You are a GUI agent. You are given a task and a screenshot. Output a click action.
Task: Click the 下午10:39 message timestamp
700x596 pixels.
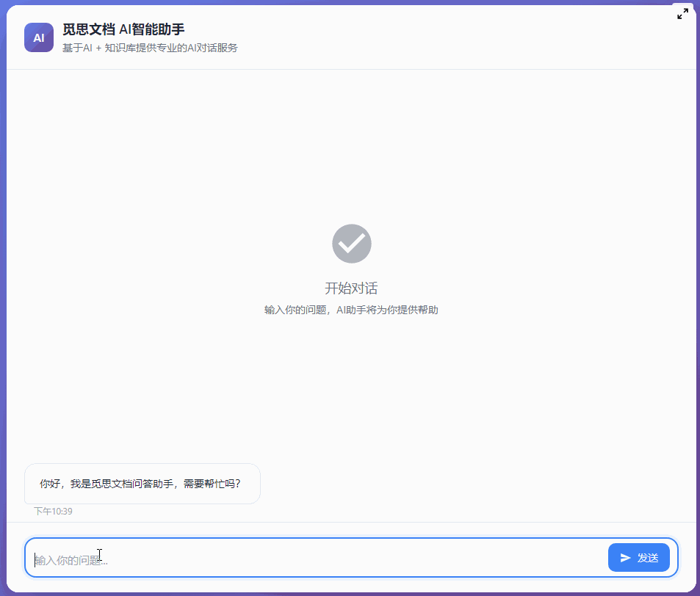pos(53,512)
